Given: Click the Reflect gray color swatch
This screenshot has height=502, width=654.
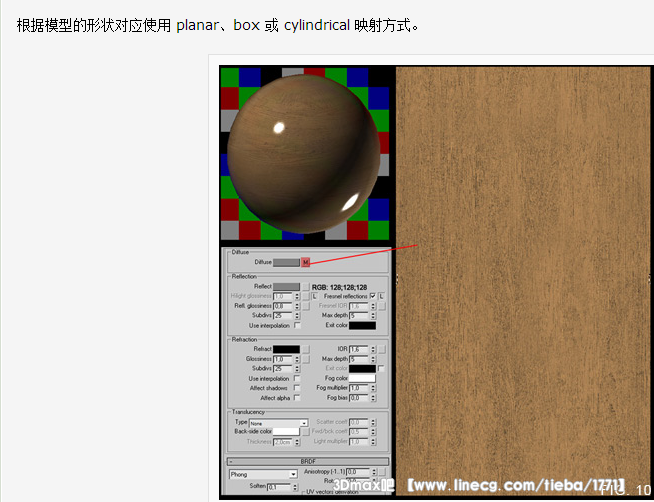Looking at the screenshot, I should [286, 286].
